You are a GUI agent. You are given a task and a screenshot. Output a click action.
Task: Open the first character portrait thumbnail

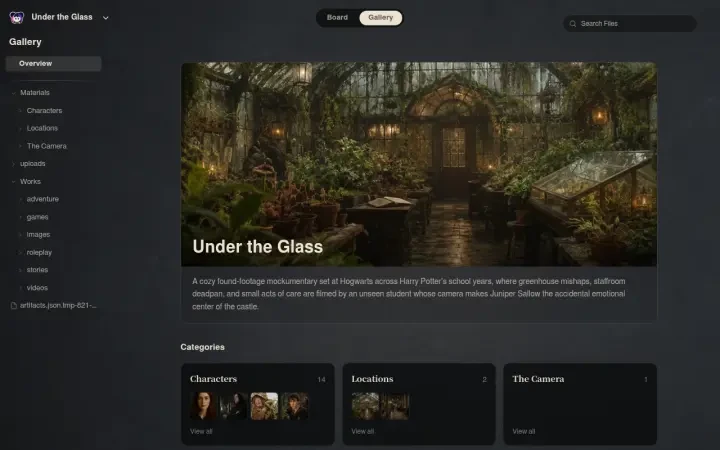[204, 406]
